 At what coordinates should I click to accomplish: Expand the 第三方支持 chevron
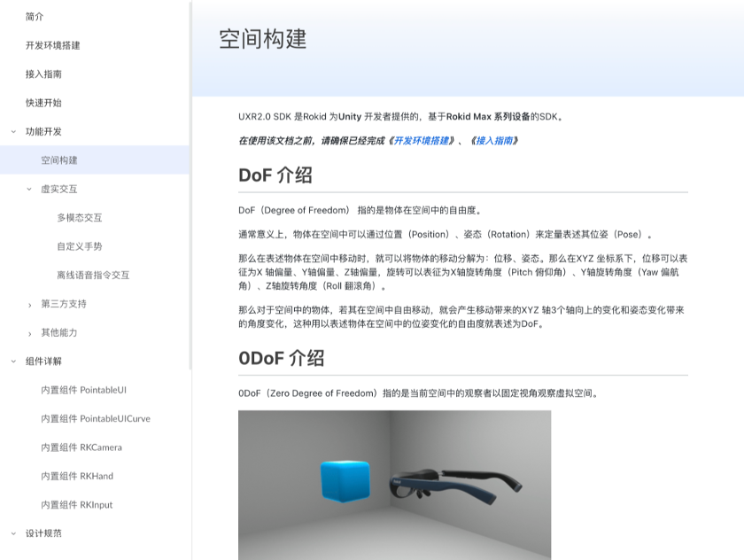tap(29, 305)
